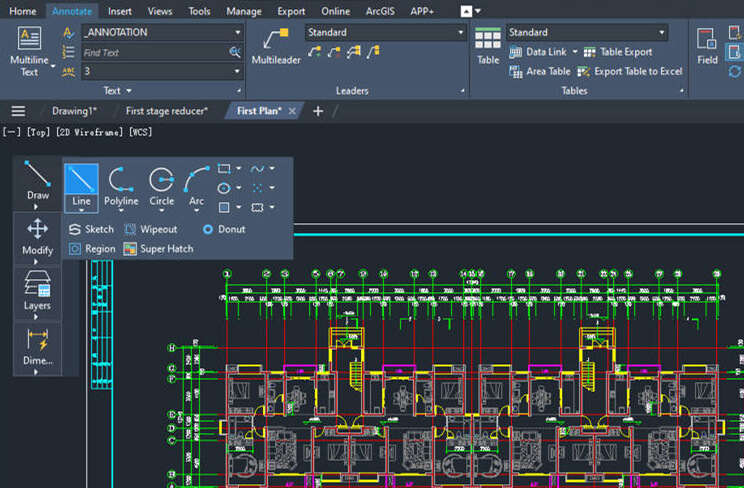Open the Standard table style dropdown
The image size is (744, 488).
click(661, 32)
